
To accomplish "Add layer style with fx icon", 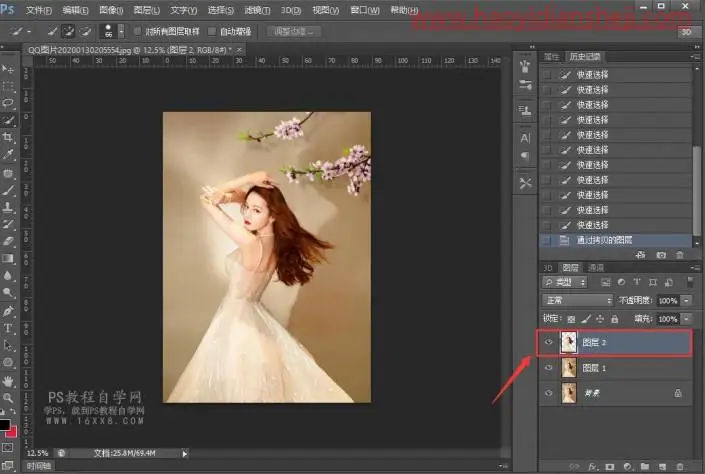I will [x=593, y=467].
